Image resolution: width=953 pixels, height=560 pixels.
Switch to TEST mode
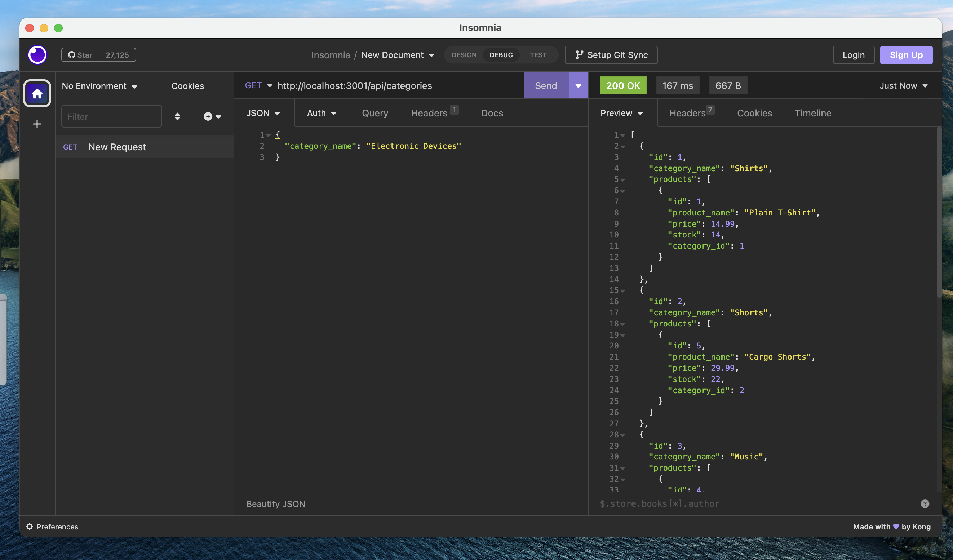(x=538, y=55)
